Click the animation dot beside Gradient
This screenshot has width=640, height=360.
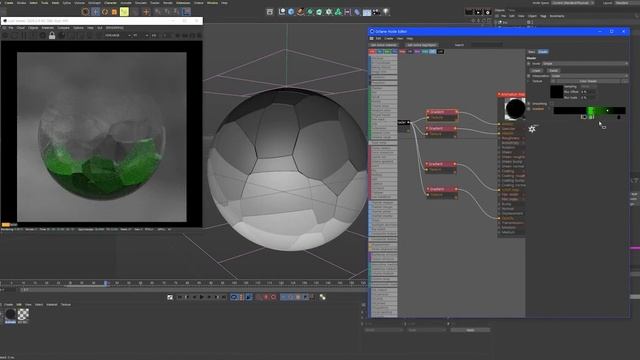(529, 109)
